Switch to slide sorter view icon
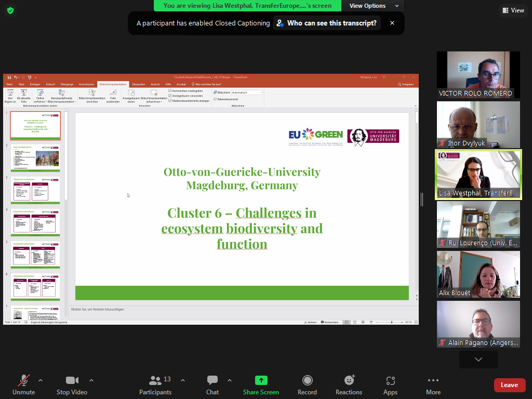Screen dimensions: 532x399 coord(355,322)
